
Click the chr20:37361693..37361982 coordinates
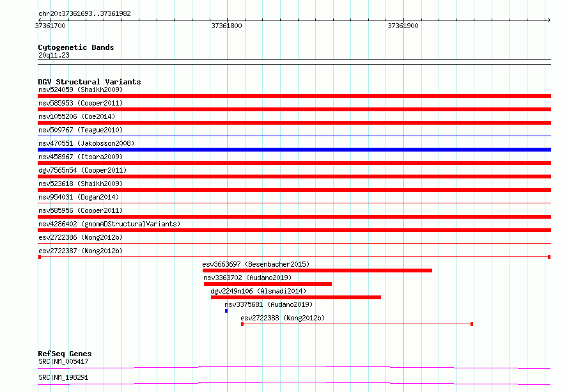[x=84, y=13]
